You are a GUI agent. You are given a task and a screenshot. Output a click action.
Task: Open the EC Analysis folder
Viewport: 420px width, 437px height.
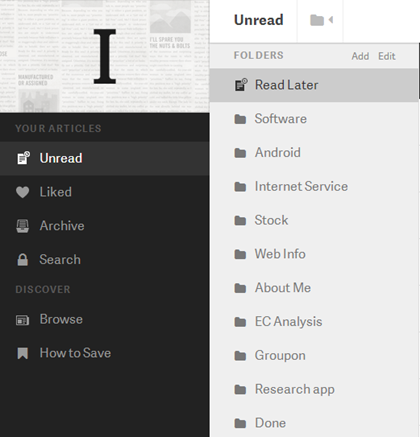click(314, 322)
